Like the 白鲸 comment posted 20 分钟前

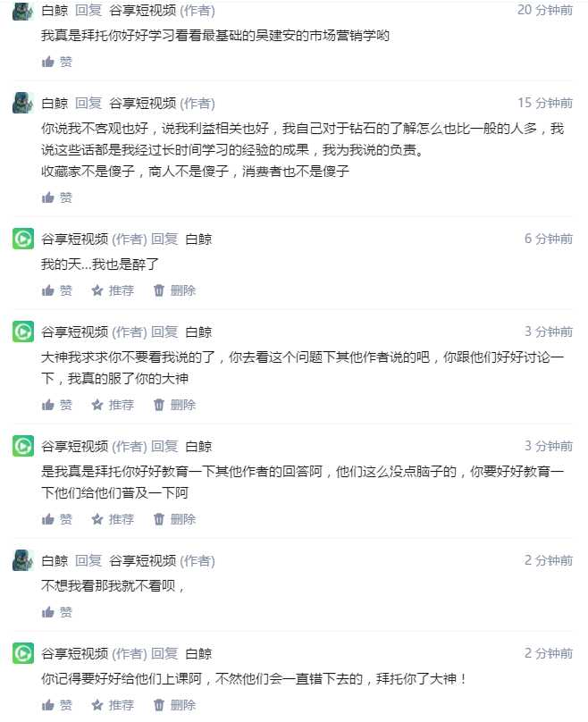pos(48,62)
